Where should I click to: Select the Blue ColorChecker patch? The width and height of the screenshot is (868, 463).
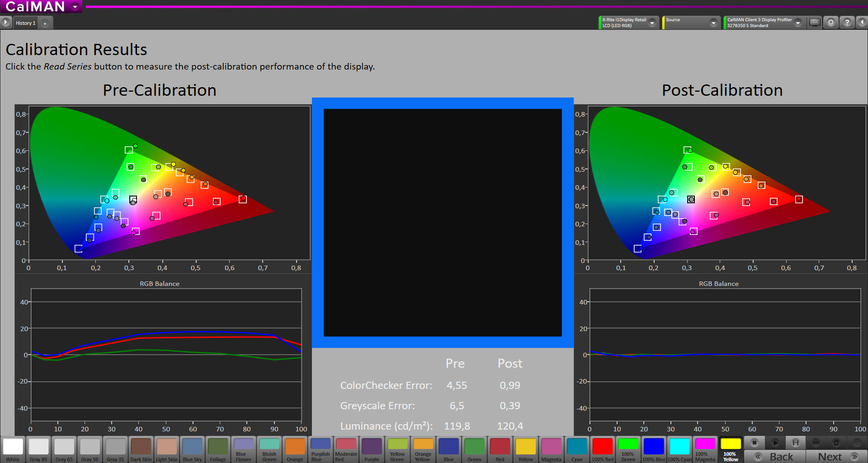pos(448,449)
